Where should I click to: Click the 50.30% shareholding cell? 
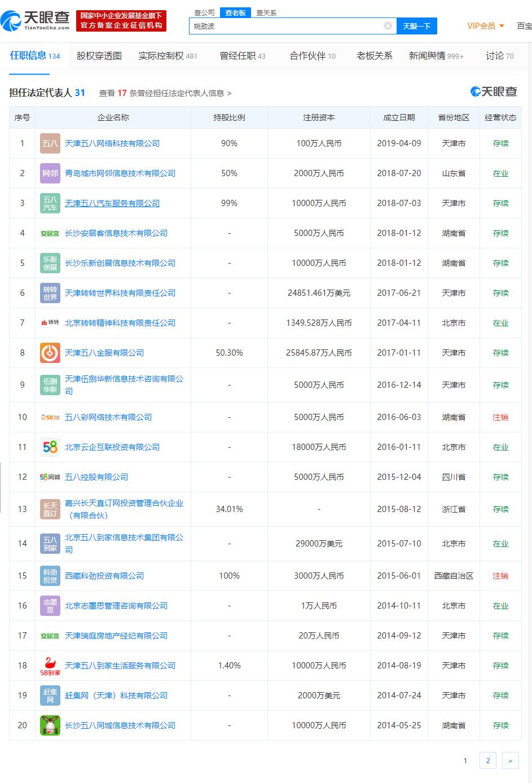point(229,353)
